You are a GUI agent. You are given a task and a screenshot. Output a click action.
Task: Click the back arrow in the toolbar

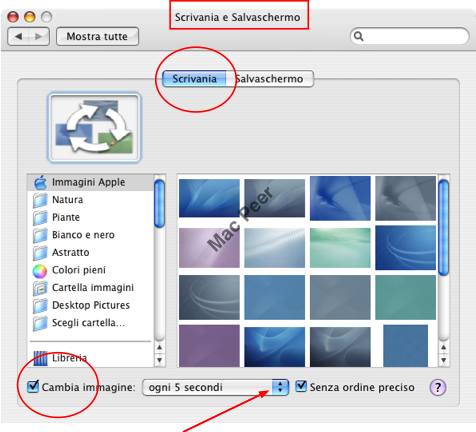point(18,36)
